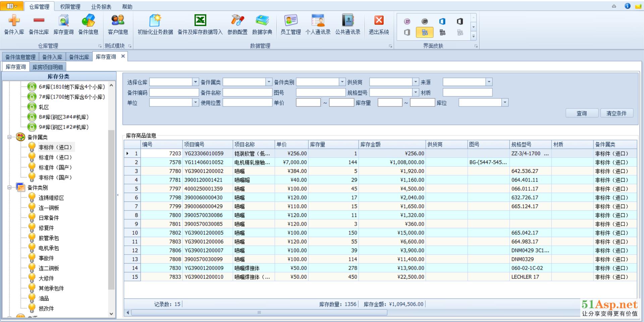Click the 备件入库 plus icon
The image size is (644, 322).
pos(14,21)
